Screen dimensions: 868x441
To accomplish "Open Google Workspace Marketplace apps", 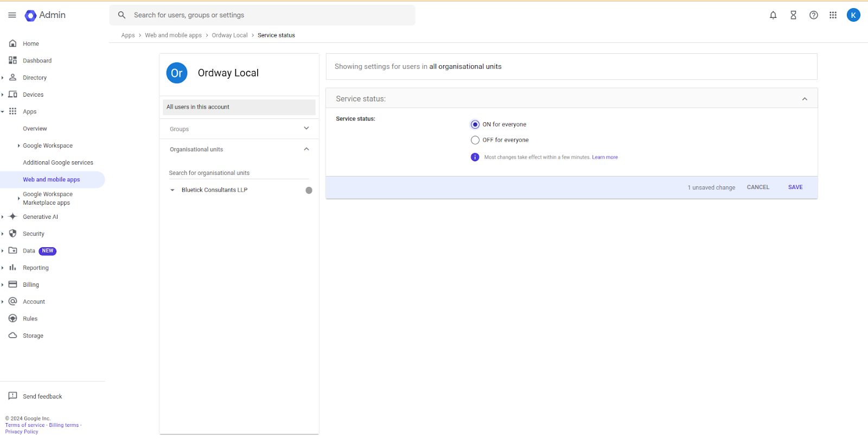I will point(48,198).
